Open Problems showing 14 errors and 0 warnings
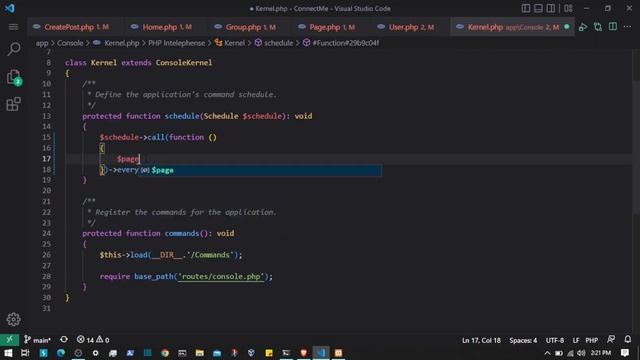640x360 pixels. click(93, 340)
